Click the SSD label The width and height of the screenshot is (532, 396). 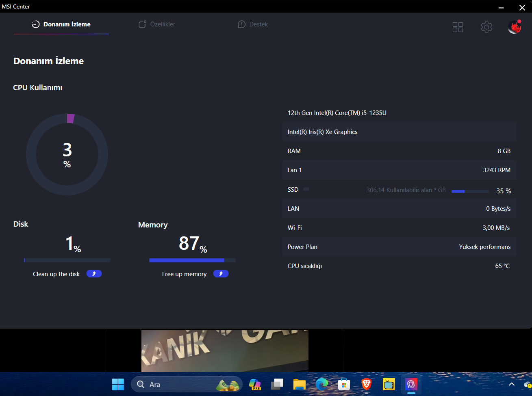pos(293,190)
